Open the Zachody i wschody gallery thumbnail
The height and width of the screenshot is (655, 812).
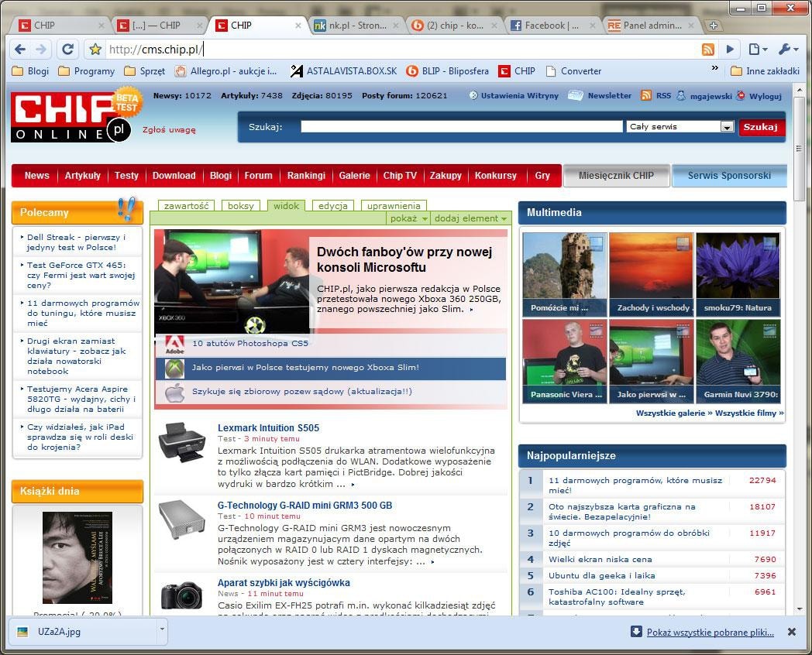[x=651, y=274]
